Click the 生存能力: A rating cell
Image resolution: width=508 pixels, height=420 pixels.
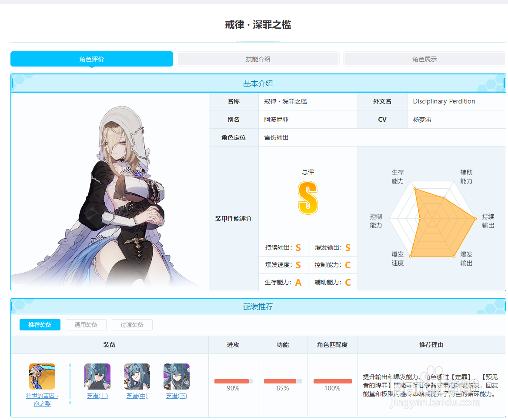283,282
